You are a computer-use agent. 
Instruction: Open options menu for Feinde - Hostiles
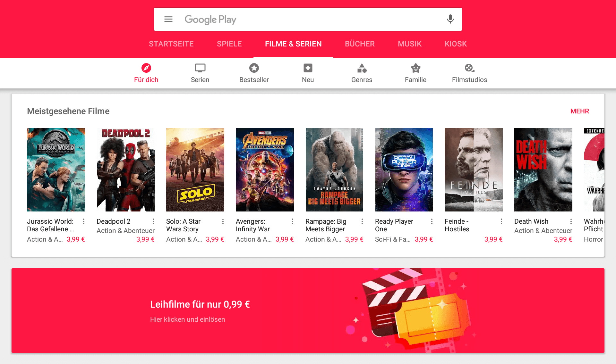[x=501, y=221]
